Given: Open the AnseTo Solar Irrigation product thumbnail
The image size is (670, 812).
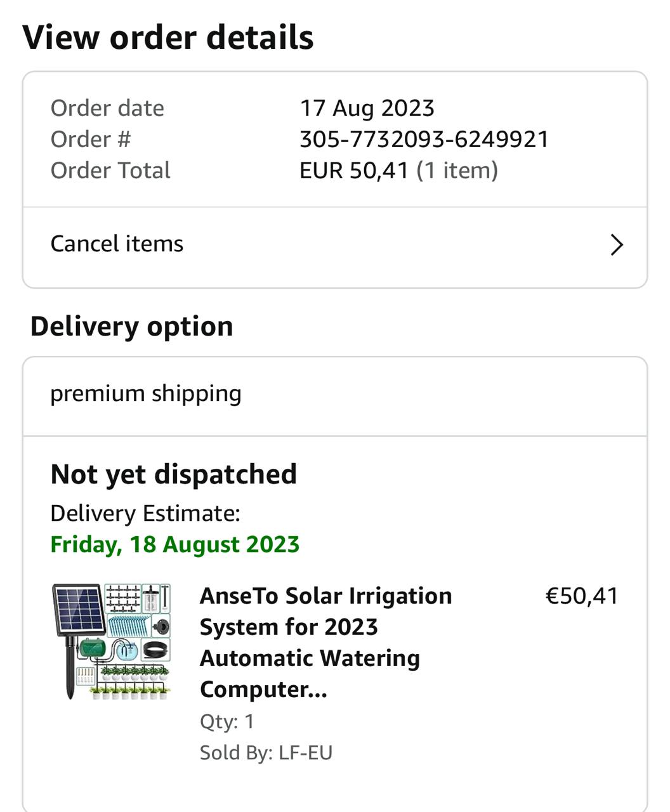Looking at the screenshot, I should click(x=112, y=642).
